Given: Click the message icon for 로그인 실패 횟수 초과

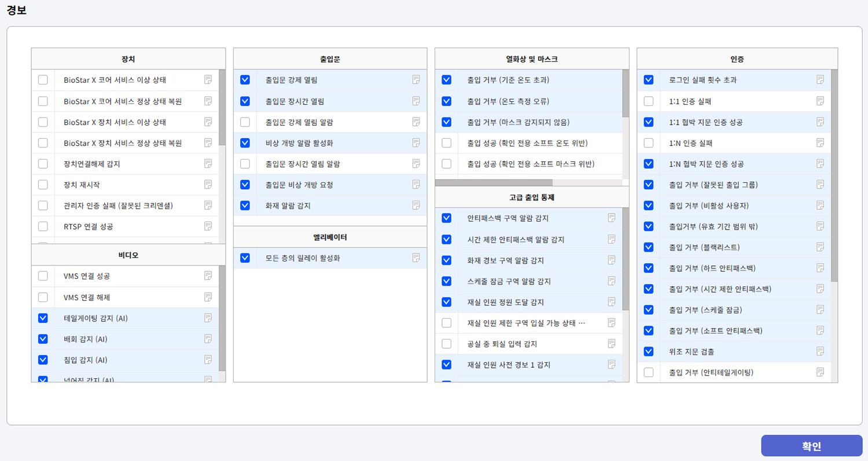Looking at the screenshot, I should pos(820,80).
